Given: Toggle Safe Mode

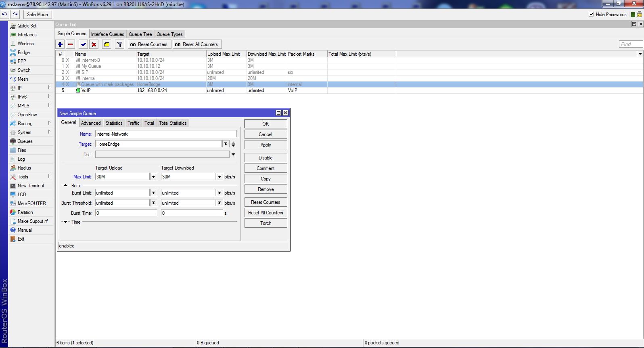Looking at the screenshot, I should (37, 14).
